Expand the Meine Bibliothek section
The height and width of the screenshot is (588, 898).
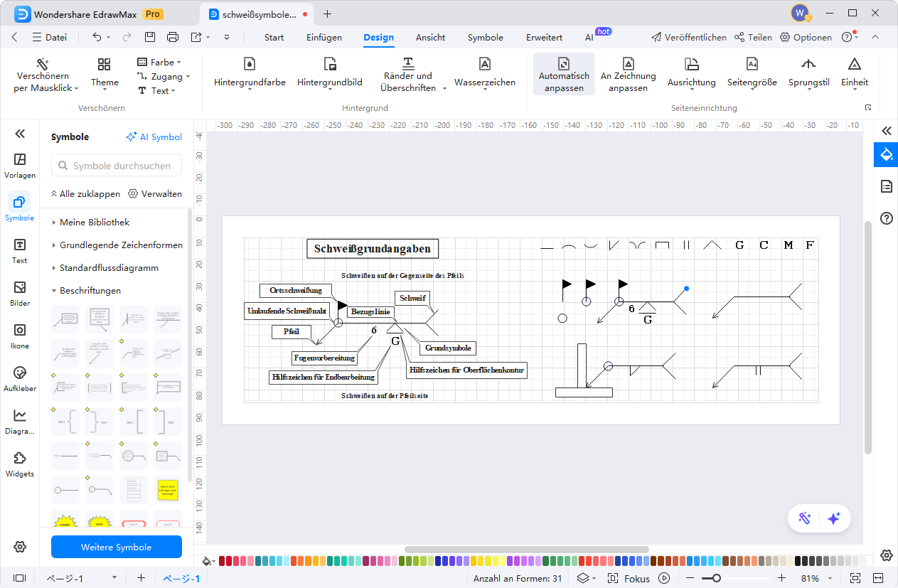pyautogui.click(x=94, y=223)
